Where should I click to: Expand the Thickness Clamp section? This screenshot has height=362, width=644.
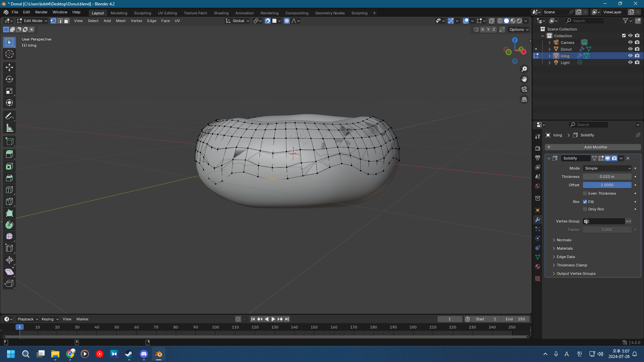click(572, 265)
